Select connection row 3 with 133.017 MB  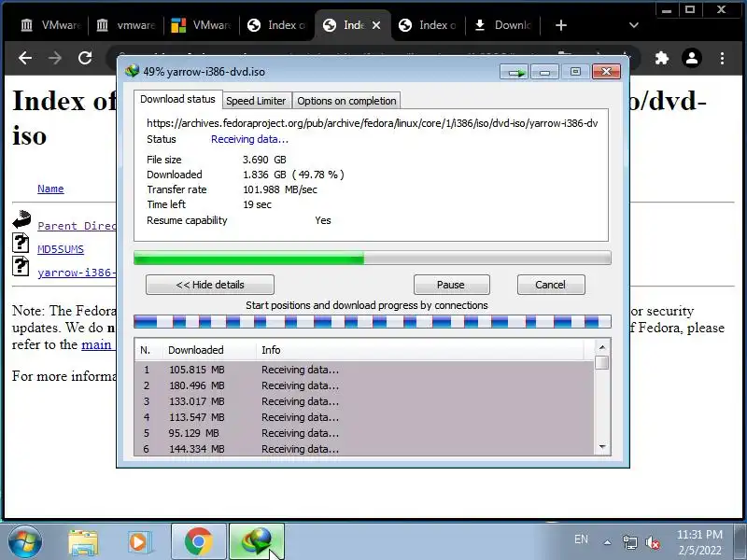[x=364, y=401]
